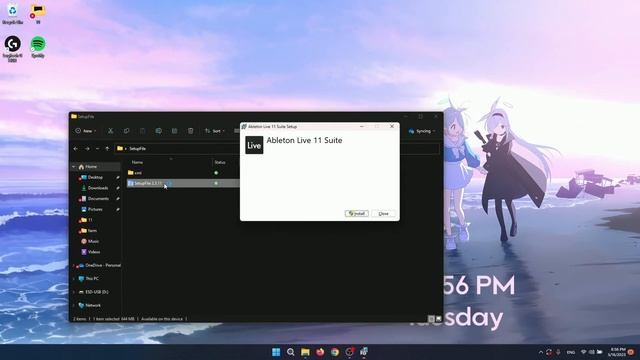Screen dimensions: 640x360
Task: Expand the Network tree node
Action: pos(74,305)
